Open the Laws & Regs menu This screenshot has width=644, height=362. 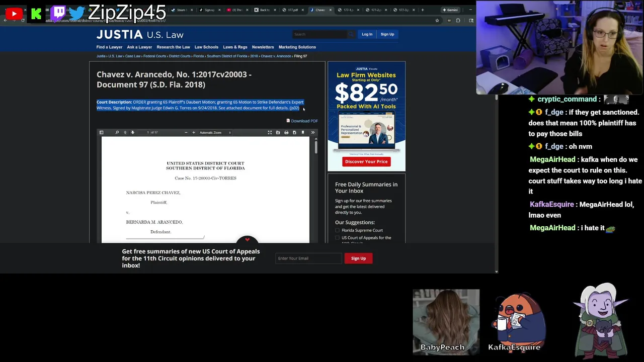[x=235, y=47]
